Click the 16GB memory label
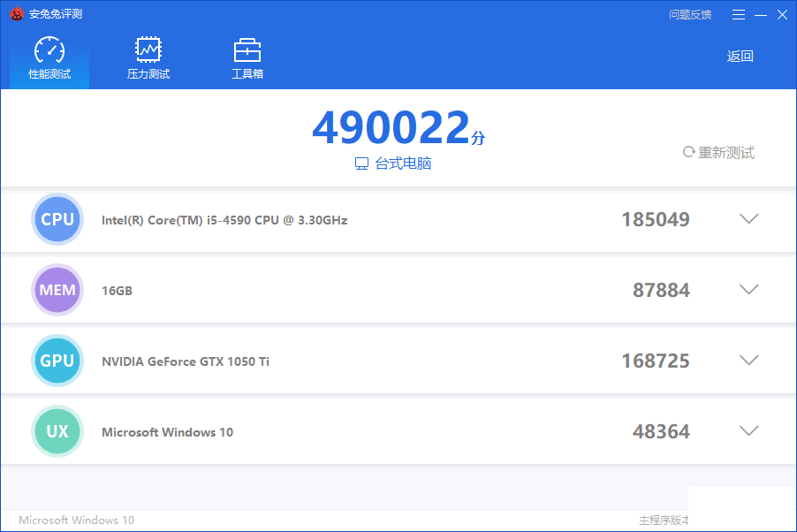 click(117, 291)
